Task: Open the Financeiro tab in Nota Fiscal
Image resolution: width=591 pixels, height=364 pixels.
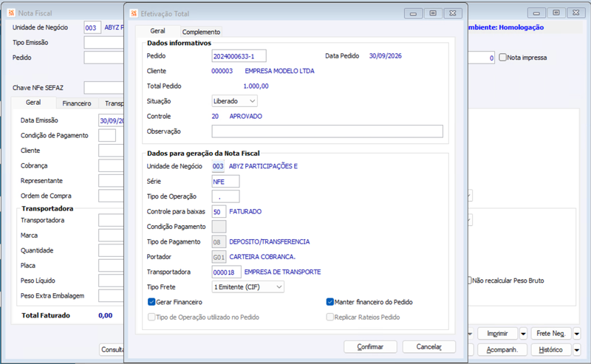Action: 77,103
